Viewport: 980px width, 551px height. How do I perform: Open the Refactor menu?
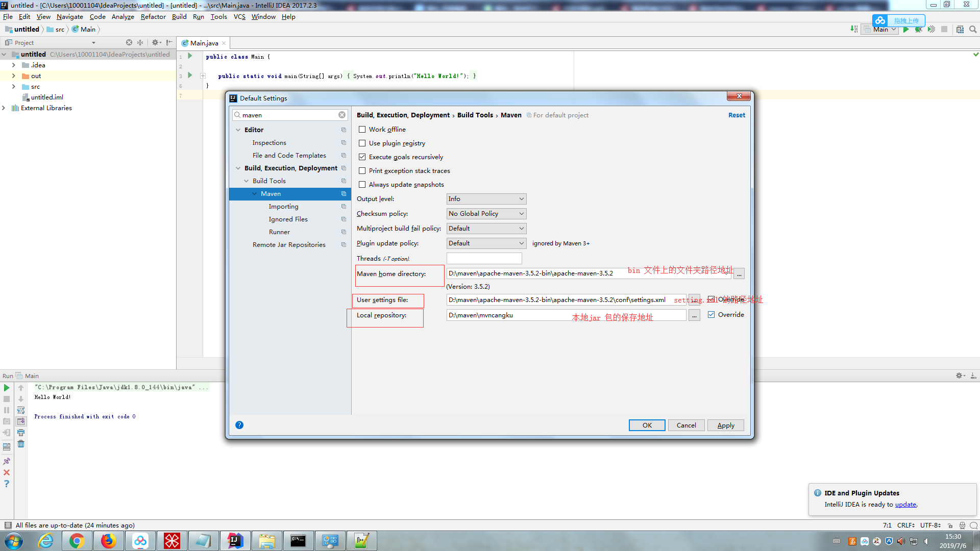(153, 17)
